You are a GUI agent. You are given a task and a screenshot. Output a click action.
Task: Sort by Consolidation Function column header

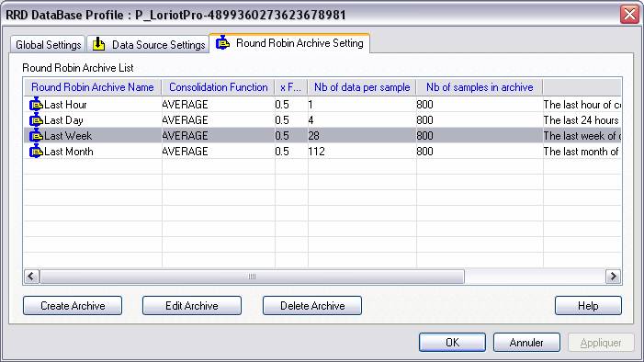(x=218, y=87)
